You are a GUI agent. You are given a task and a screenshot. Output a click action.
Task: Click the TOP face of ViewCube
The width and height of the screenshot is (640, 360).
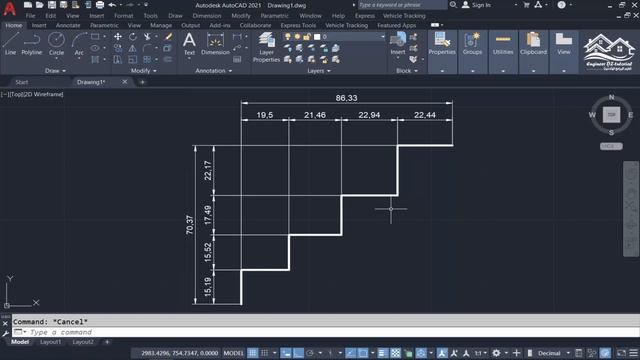[x=611, y=115]
